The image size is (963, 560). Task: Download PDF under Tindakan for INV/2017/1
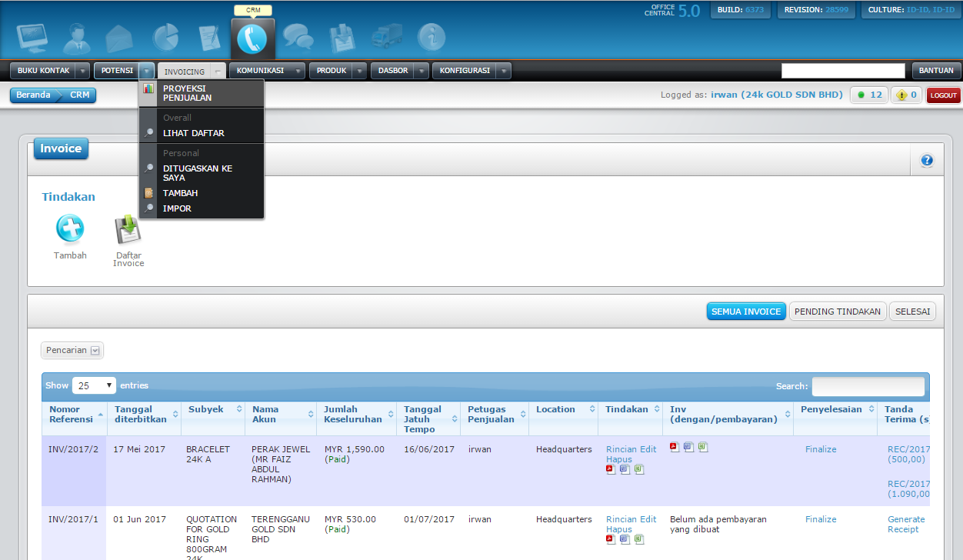tap(611, 539)
